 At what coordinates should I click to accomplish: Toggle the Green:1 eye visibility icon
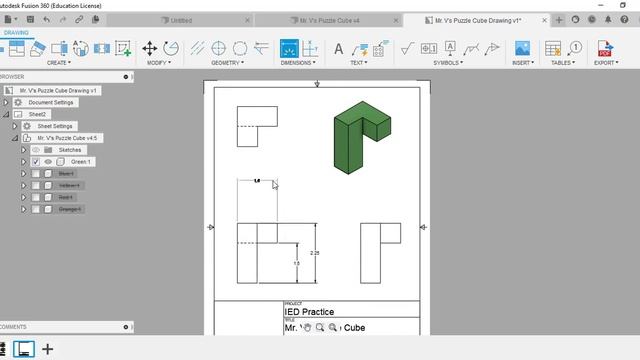48,162
